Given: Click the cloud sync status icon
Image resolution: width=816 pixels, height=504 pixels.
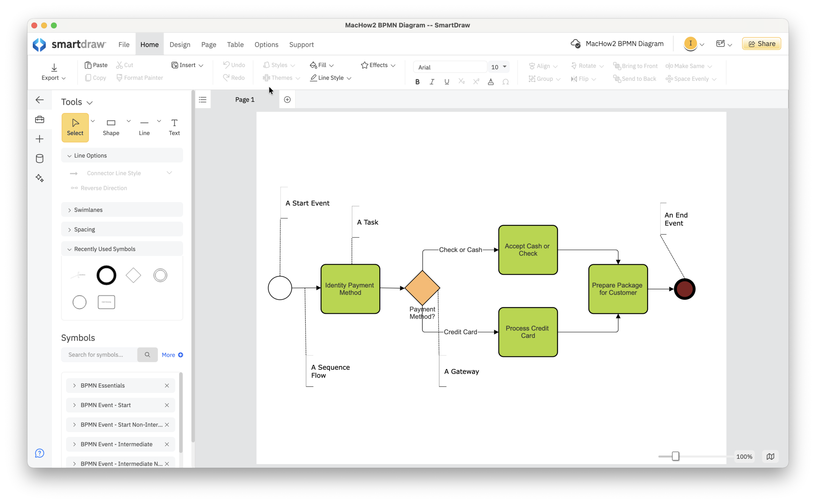Looking at the screenshot, I should coord(575,44).
